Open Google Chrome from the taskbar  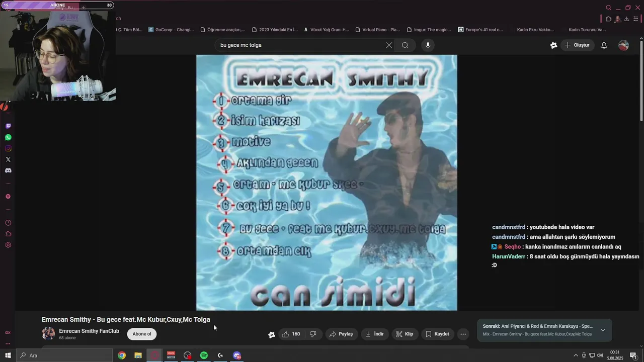(x=122, y=355)
